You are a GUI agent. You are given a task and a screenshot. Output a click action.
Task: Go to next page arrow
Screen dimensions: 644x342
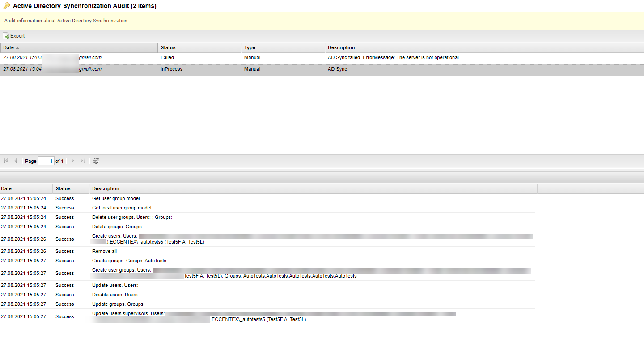(x=73, y=161)
